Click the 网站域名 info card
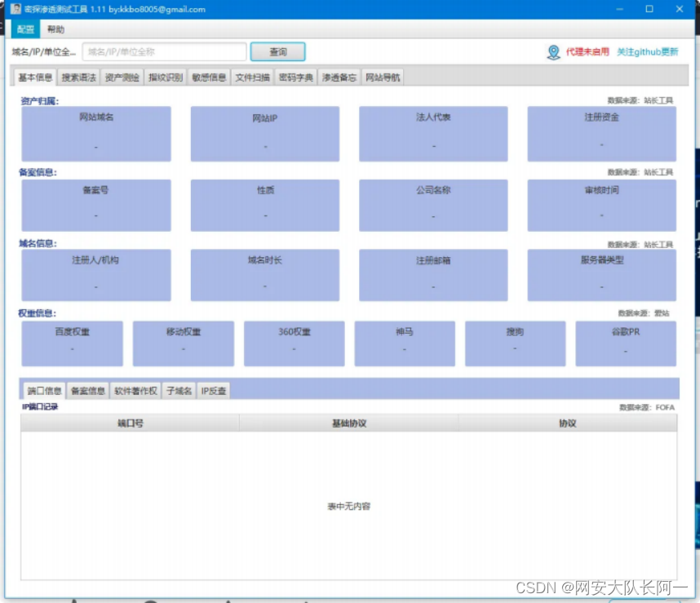 (96, 134)
